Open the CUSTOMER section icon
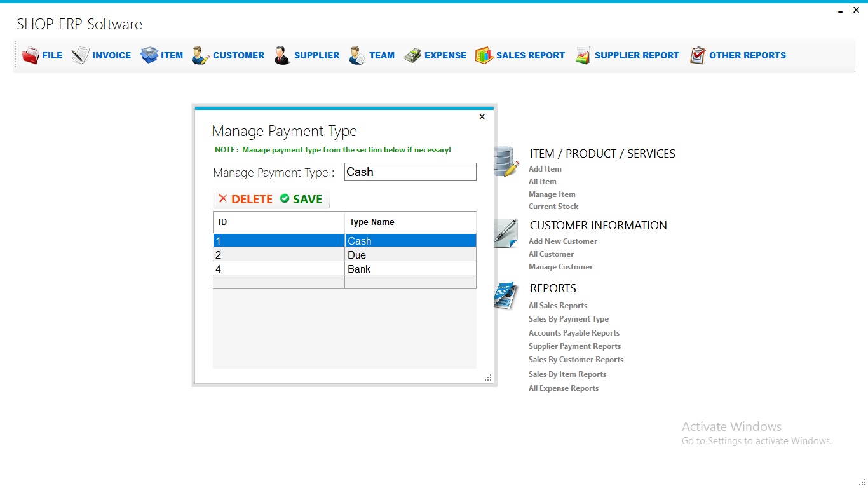 pos(199,55)
